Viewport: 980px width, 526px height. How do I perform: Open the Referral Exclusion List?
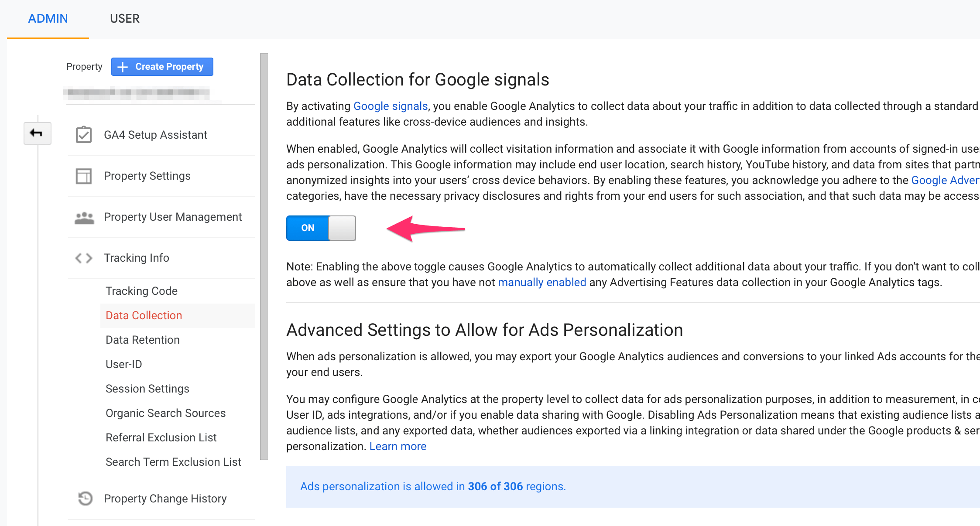(x=161, y=437)
